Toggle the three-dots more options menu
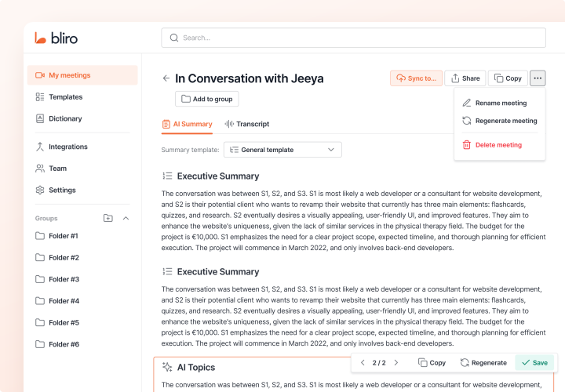This screenshot has width=565, height=392. click(x=538, y=78)
